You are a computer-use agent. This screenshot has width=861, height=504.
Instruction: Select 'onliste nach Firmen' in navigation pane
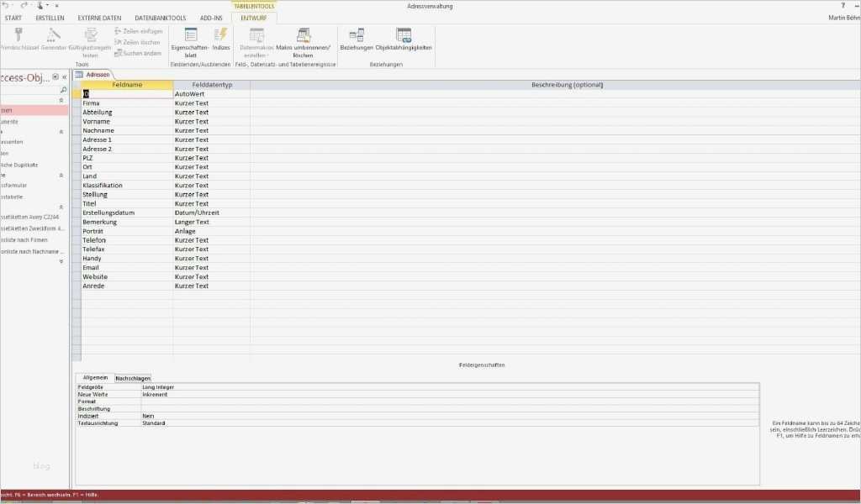pyautogui.click(x=24, y=240)
